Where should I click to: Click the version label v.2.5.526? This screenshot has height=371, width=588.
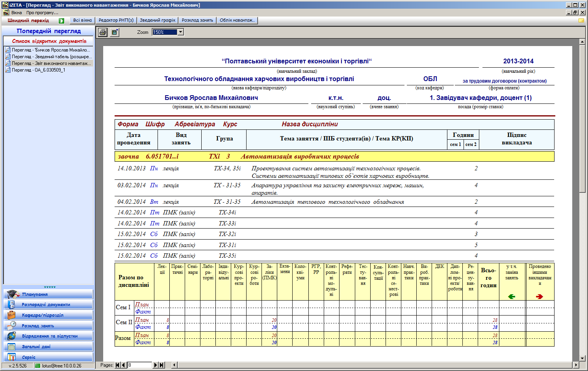tap(18, 365)
